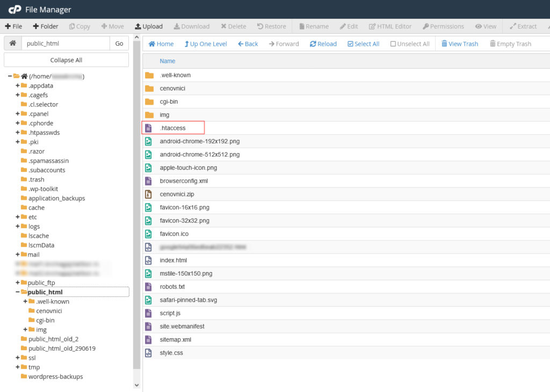550x392 pixels.
Task: Click Select All checkbox button
Action: 363,44
